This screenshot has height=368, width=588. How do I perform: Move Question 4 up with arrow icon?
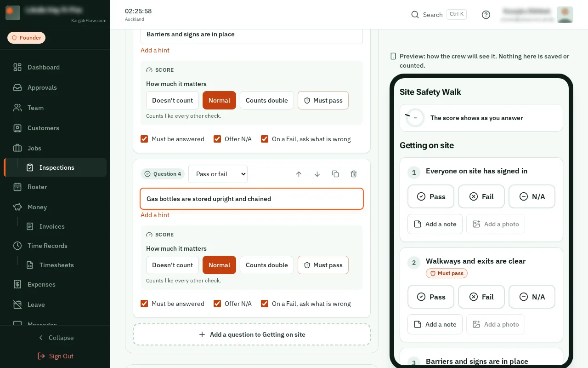coord(299,174)
